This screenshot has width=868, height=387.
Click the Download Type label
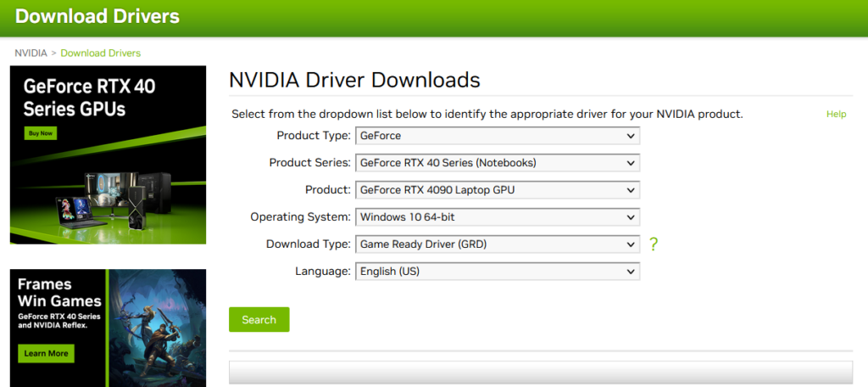[309, 244]
